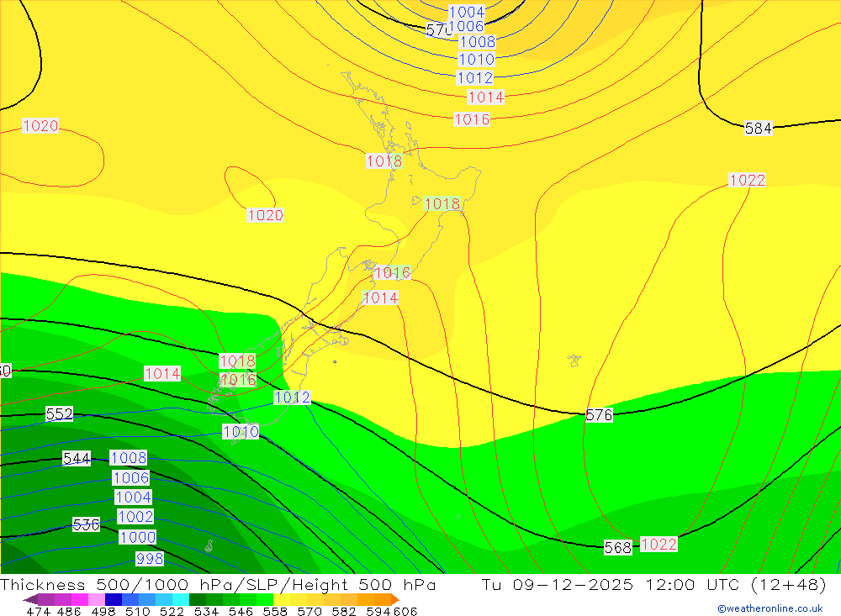Select the 536 height contour label

pos(86,525)
